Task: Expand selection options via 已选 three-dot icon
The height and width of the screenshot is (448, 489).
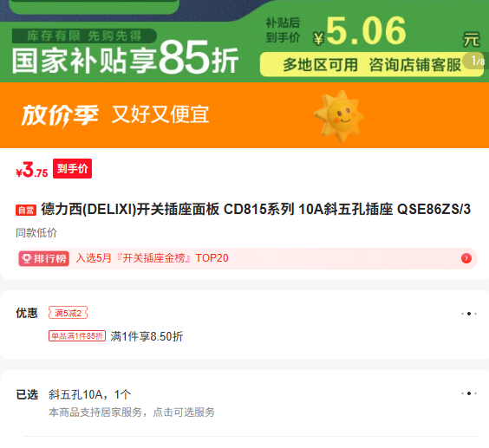Action: [469, 393]
